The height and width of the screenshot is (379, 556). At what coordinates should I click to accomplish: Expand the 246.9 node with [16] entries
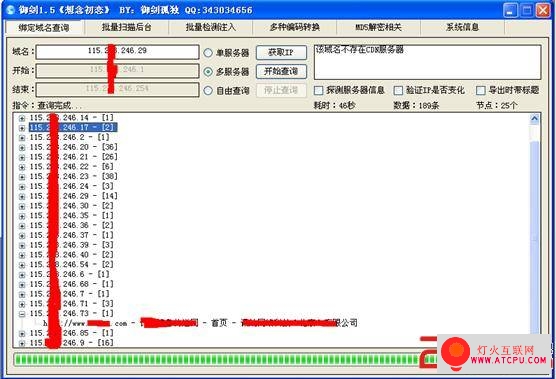pos(22,343)
